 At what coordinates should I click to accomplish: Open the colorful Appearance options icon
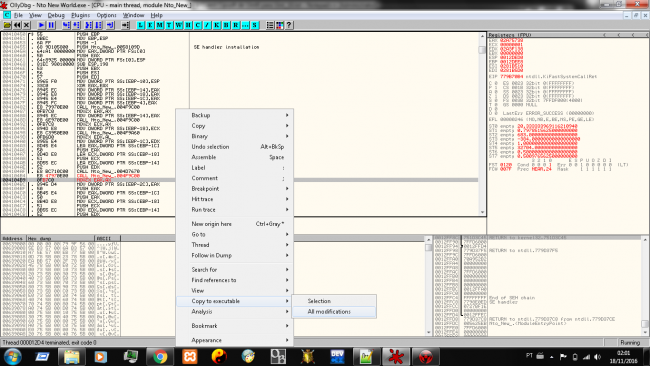[280, 25]
